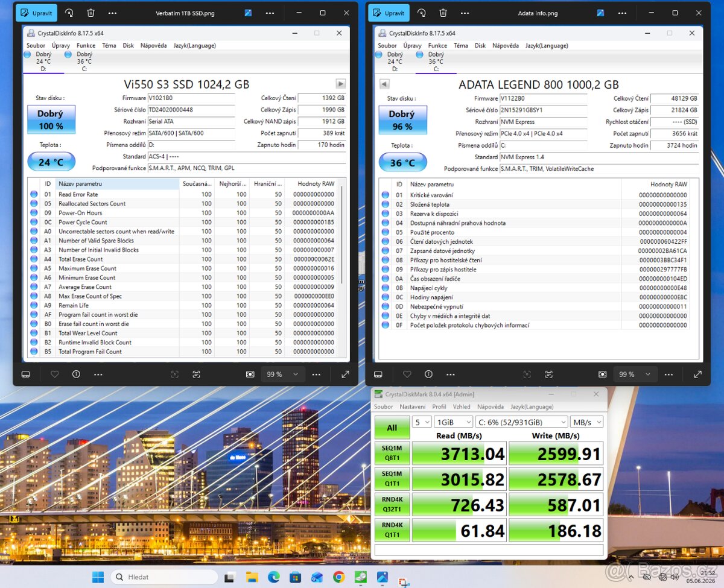Run the RND4K Q32T1 test
The height and width of the screenshot is (588, 724).
[x=392, y=504]
